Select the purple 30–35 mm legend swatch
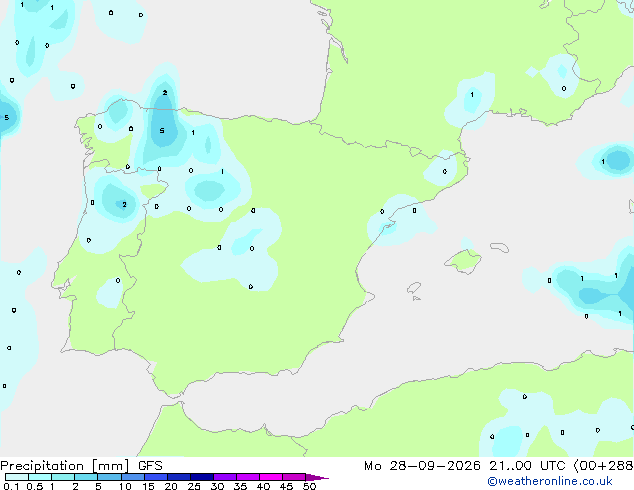Viewport: 634px width, 490px height. point(225,477)
